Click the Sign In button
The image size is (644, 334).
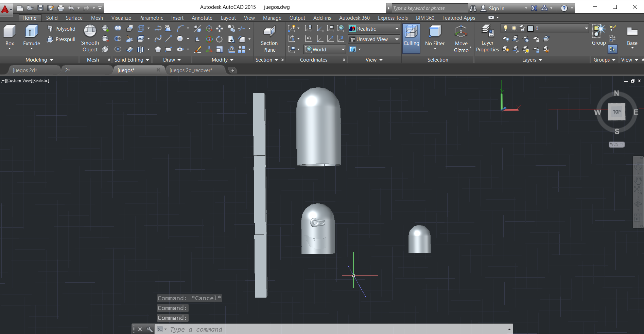tap(496, 9)
